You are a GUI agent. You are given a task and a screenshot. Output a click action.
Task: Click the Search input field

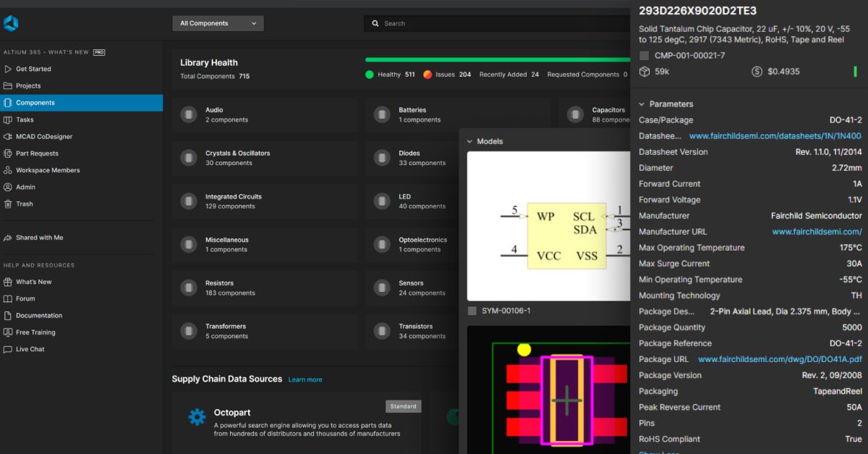(499, 23)
